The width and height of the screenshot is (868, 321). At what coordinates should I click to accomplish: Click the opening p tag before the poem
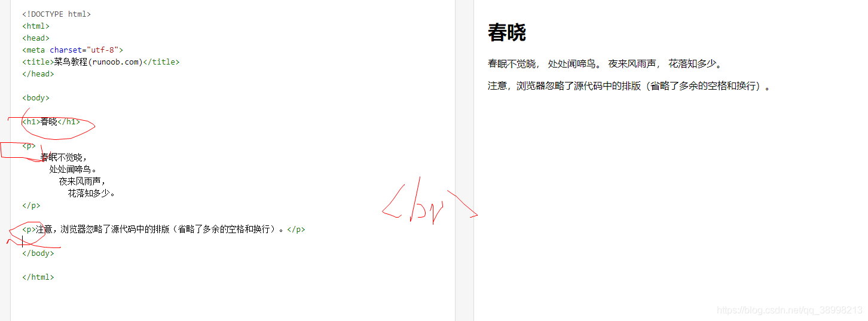pos(29,145)
